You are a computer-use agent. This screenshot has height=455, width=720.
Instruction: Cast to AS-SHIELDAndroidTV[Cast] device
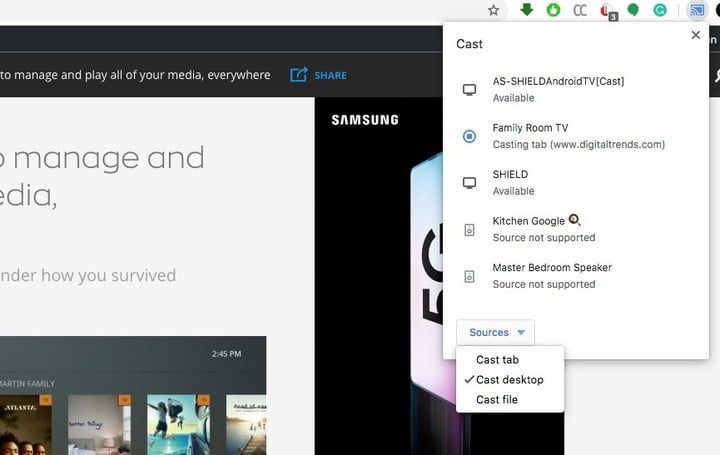557,89
